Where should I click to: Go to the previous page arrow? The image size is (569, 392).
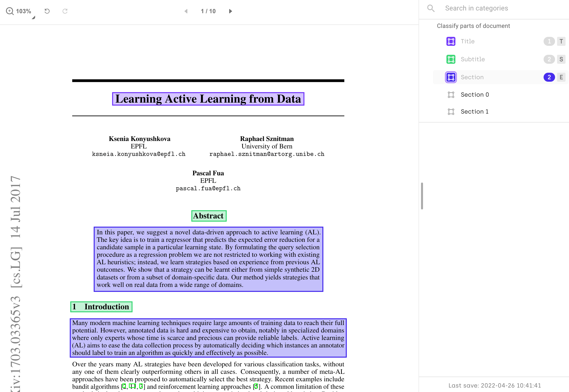point(186,11)
